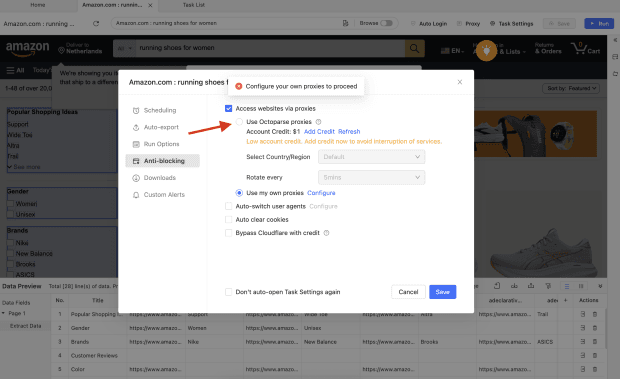620x379 pixels.
Task: Tick the Women gender filter checkbox
Action: tap(10, 204)
